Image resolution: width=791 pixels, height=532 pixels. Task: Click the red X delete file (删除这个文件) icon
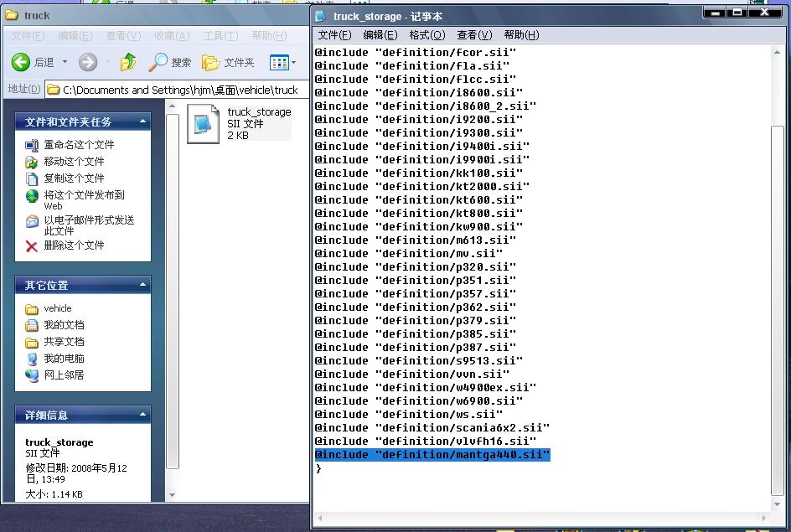(32, 245)
